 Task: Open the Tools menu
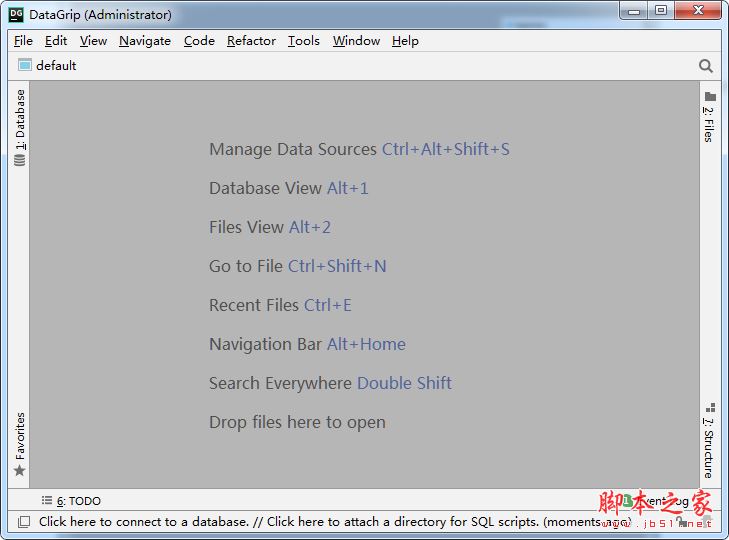(304, 41)
